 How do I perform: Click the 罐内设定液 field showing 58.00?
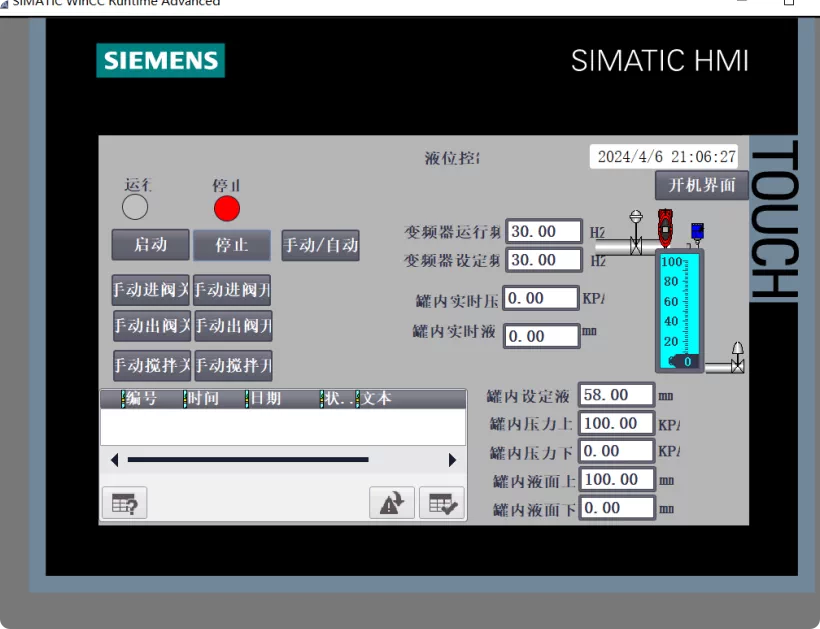(616, 395)
